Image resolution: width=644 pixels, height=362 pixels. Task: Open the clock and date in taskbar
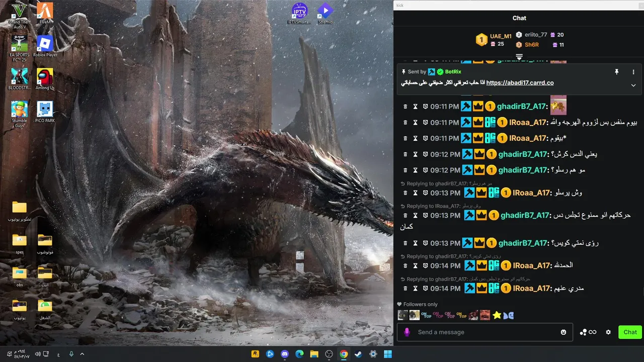21,354
